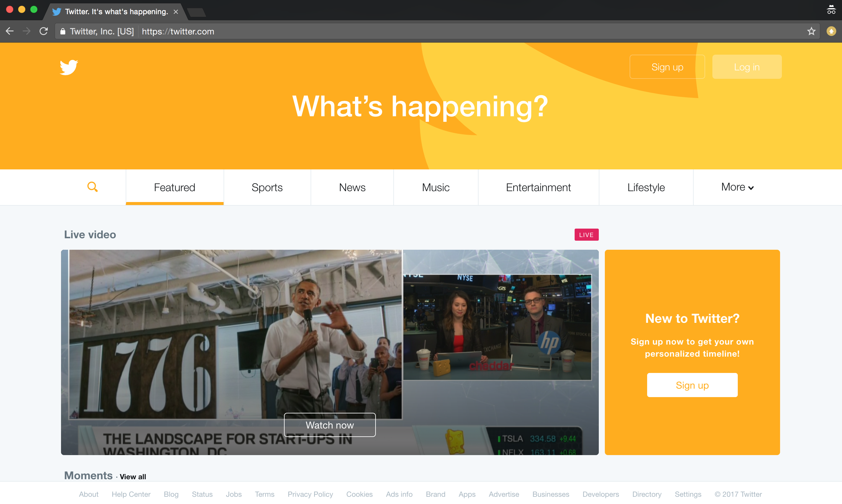This screenshot has height=504, width=842.
Task: Click the yellow extension icon in toolbar
Action: click(x=831, y=31)
